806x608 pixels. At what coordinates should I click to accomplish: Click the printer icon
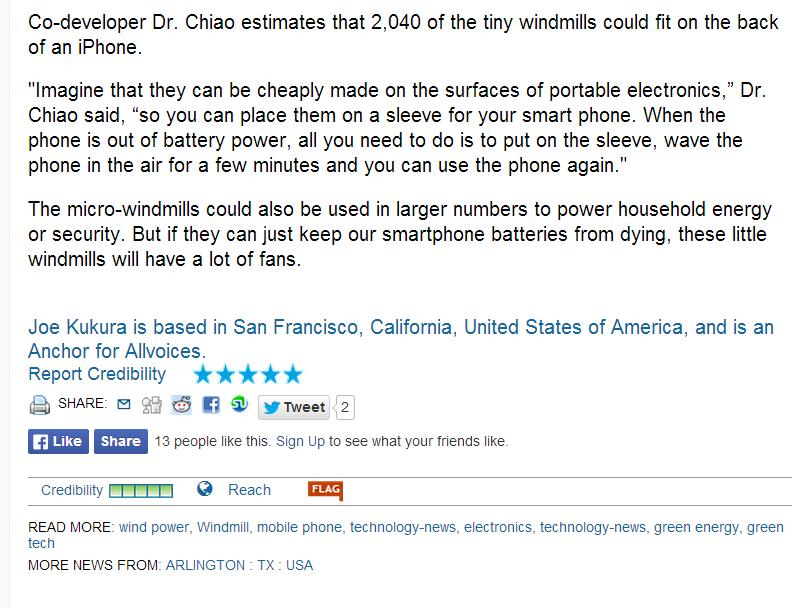coord(39,406)
